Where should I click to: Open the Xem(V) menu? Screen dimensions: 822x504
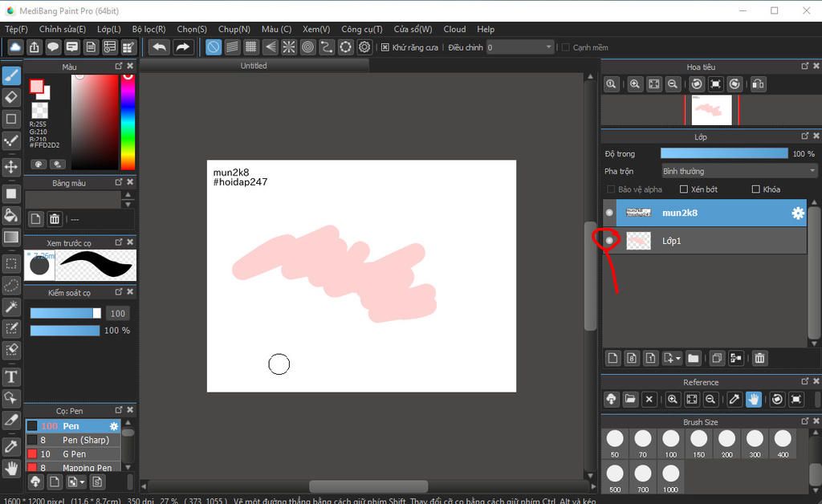pyautogui.click(x=316, y=30)
